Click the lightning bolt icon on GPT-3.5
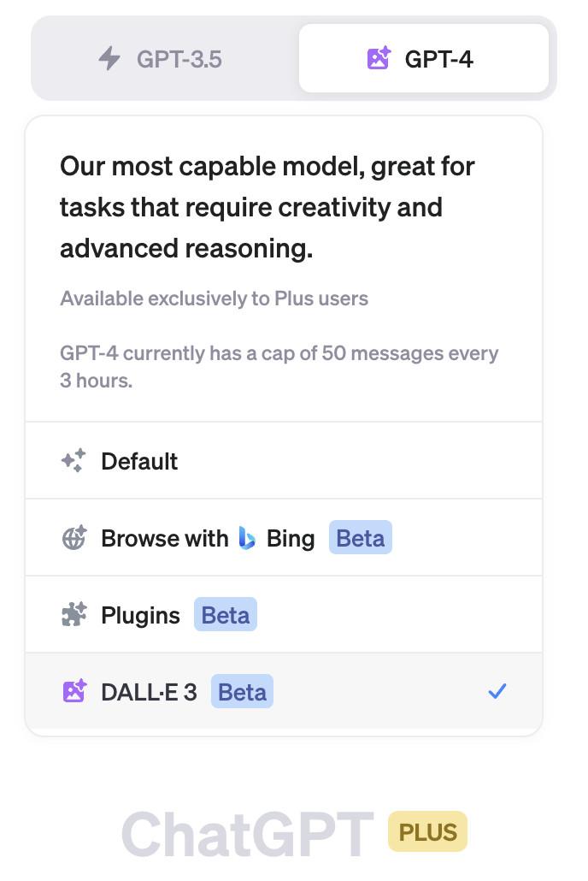The image size is (588, 881). (109, 58)
